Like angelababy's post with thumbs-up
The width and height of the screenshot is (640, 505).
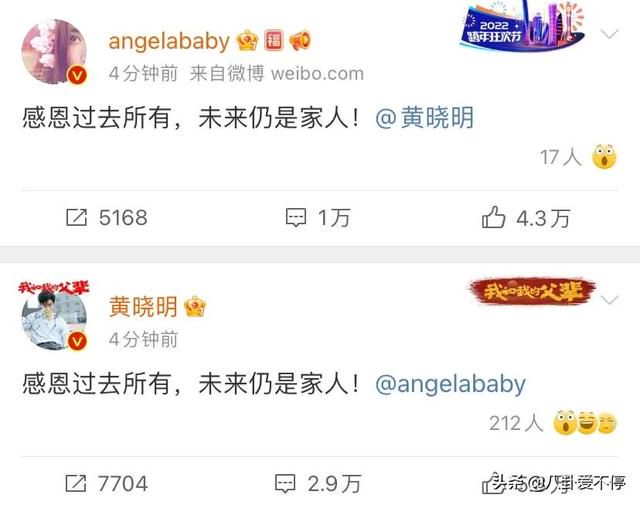click(493, 217)
